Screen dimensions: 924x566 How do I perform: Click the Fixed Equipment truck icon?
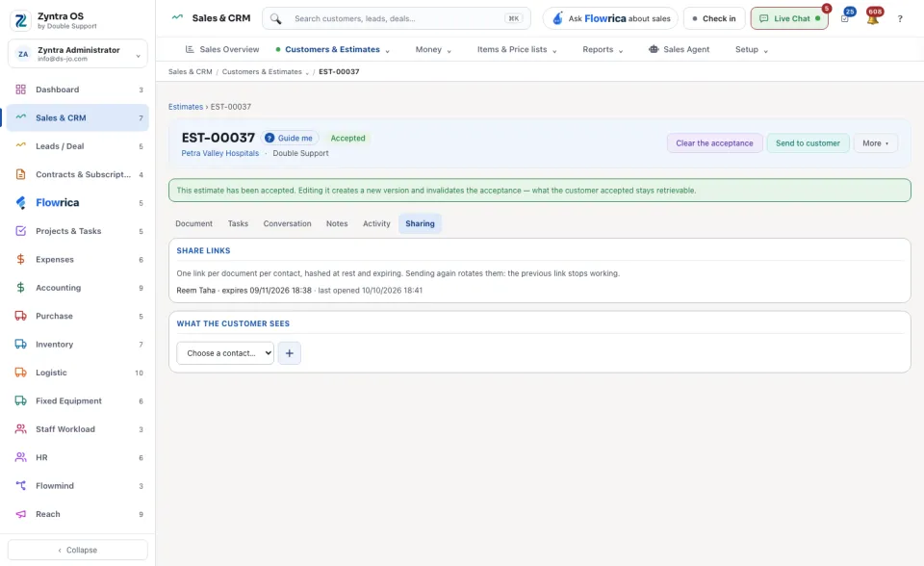[x=20, y=400]
